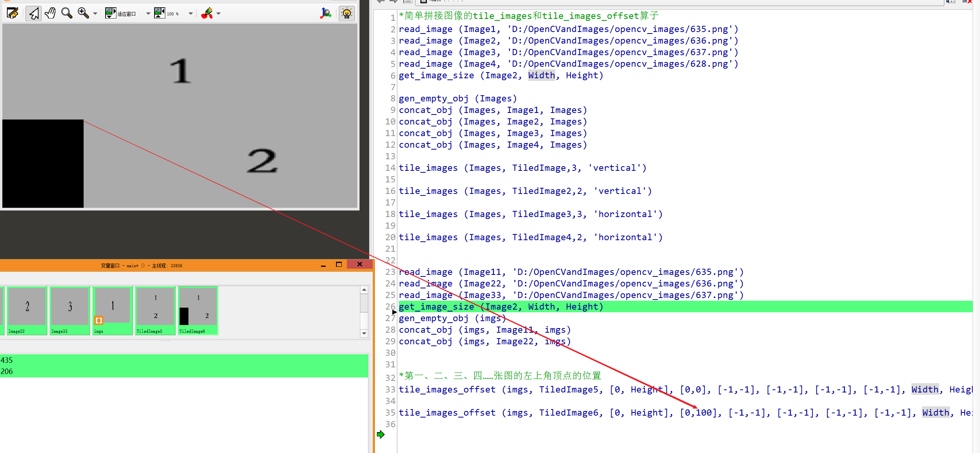Click the fit image size icon
980x453 pixels.
tap(111, 13)
